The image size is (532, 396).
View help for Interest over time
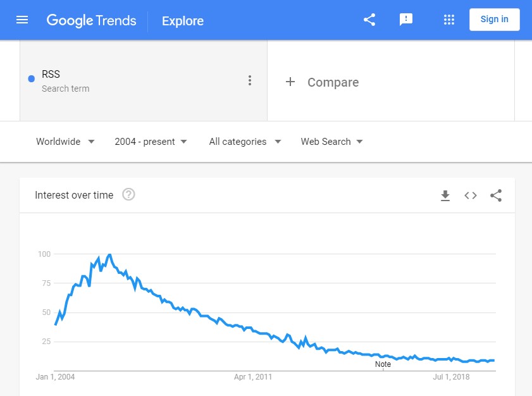(x=128, y=195)
